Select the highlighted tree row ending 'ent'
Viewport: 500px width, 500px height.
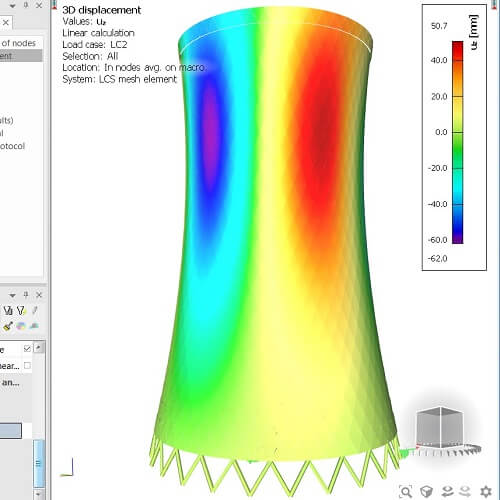(x=21, y=56)
